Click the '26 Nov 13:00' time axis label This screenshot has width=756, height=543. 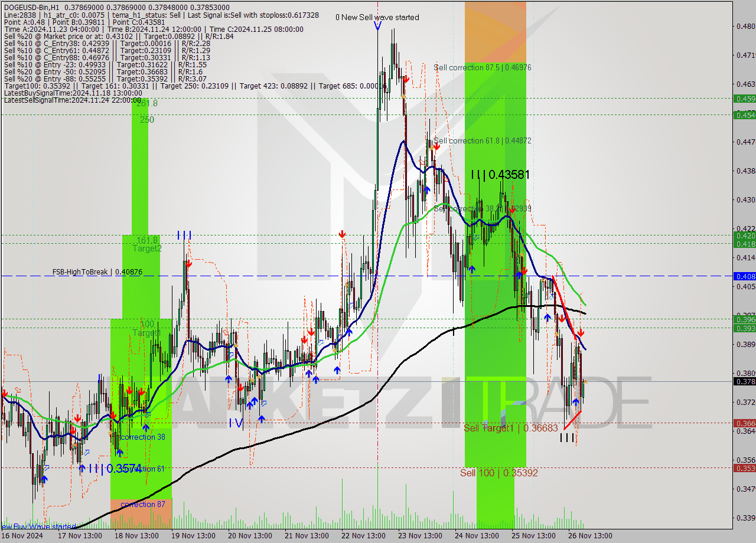[589, 536]
